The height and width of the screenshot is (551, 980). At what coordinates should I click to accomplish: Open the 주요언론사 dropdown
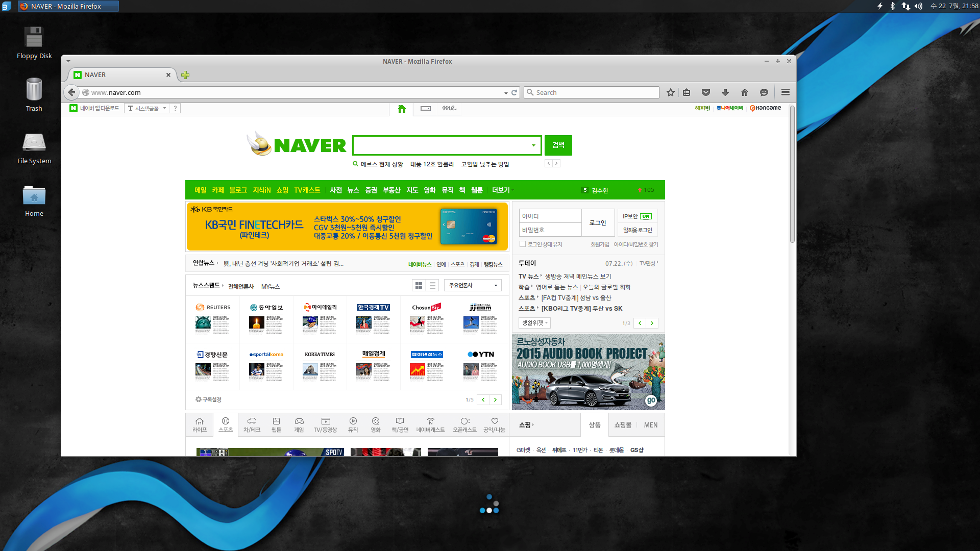(473, 286)
